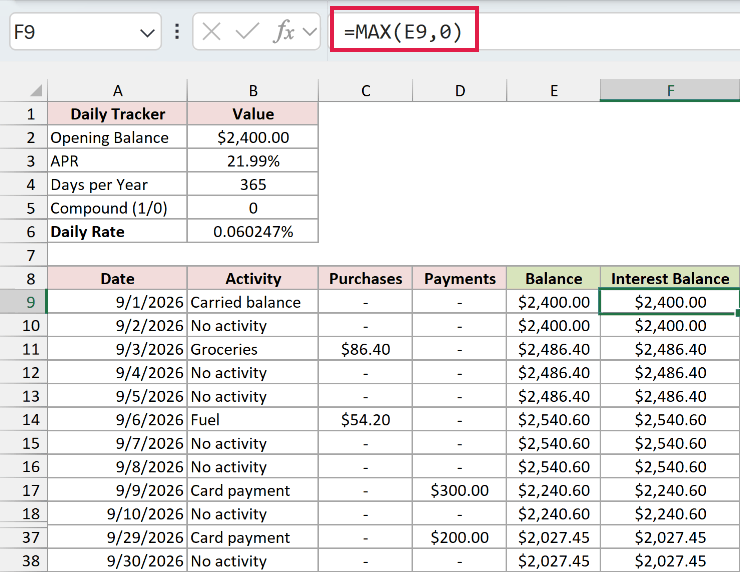Click the $300.00 payment cell
The height and width of the screenshot is (572, 740).
460,490
